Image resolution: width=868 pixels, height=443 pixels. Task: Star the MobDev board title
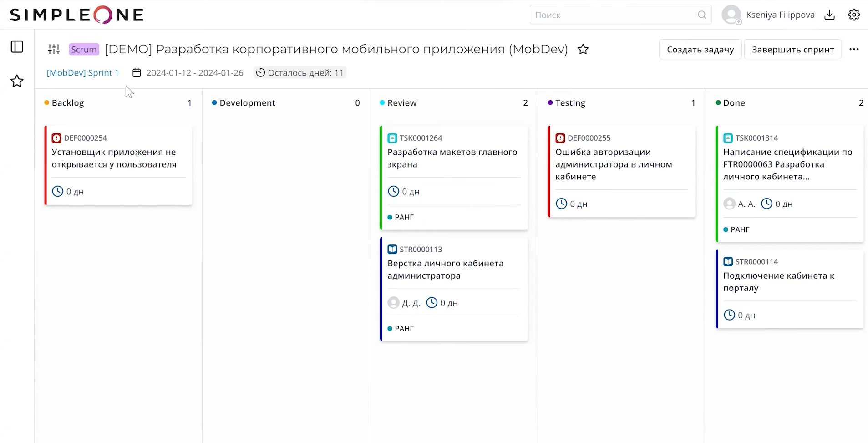pyautogui.click(x=584, y=49)
